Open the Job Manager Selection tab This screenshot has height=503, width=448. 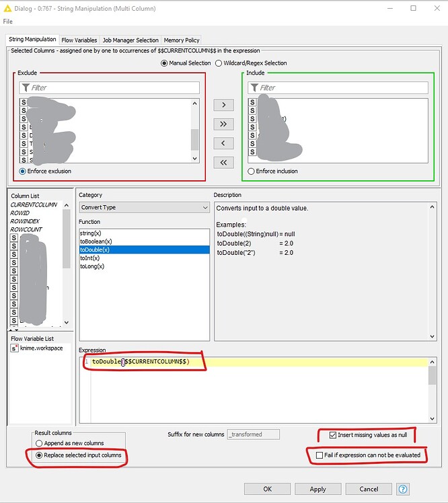pos(130,40)
